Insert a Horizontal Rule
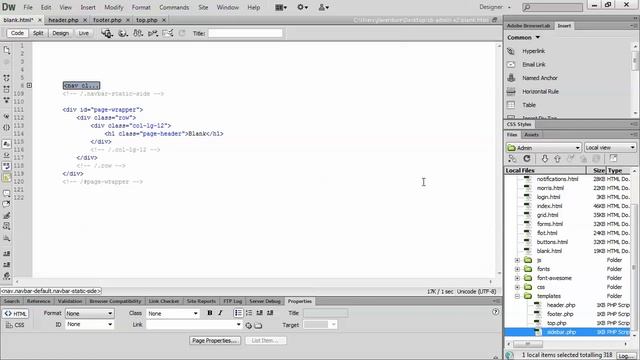640x360 pixels. click(540, 91)
